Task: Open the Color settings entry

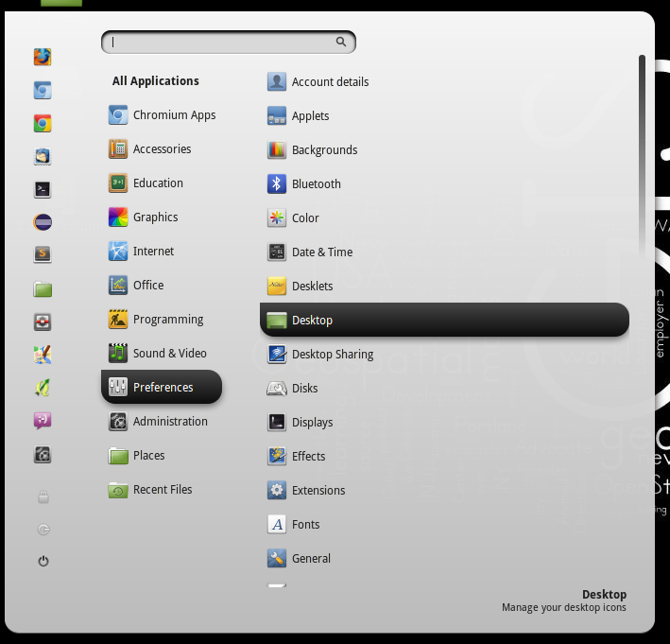Action: click(x=444, y=218)
